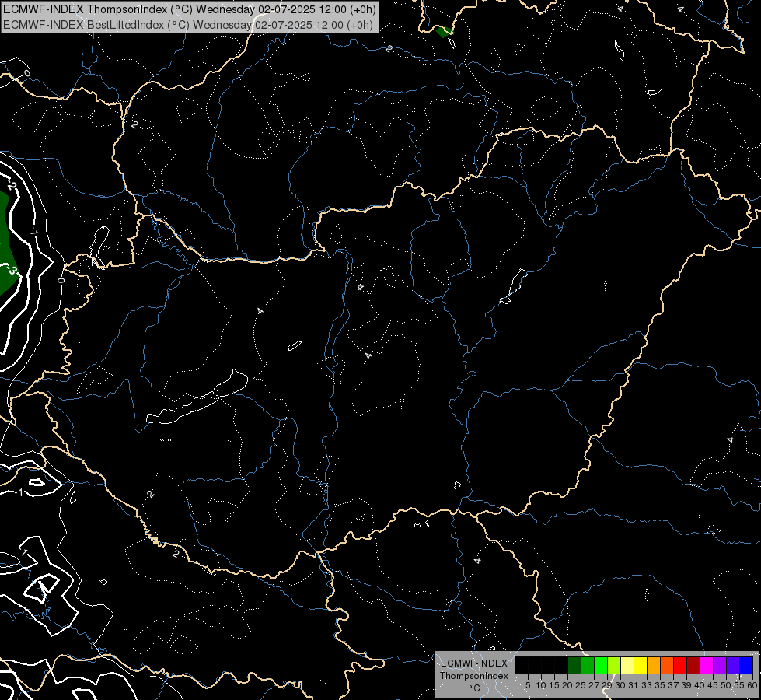The width and height of the screenshot is (761, 700).
Task: Click the legend tick value 33
Action: (647, 685)
